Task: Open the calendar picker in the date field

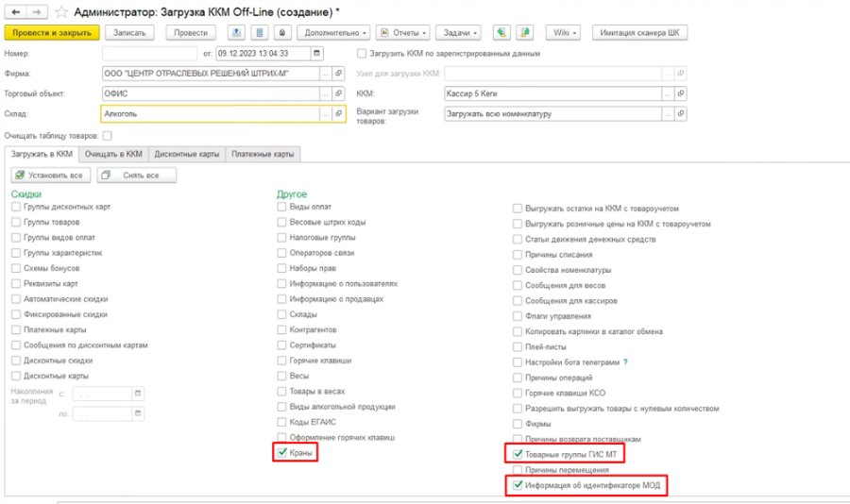Action: point(317,53)
